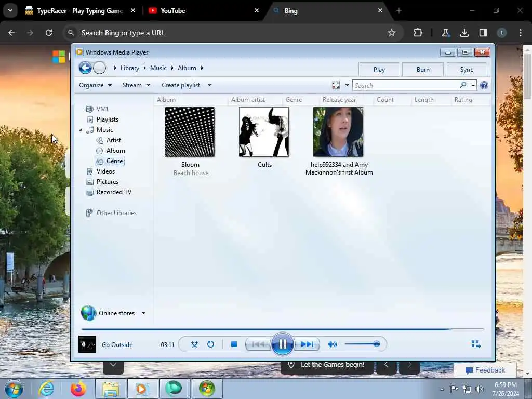Open Windows Media Player Help icon
Viewport: 532px width, 399px height.
[484, 85]
